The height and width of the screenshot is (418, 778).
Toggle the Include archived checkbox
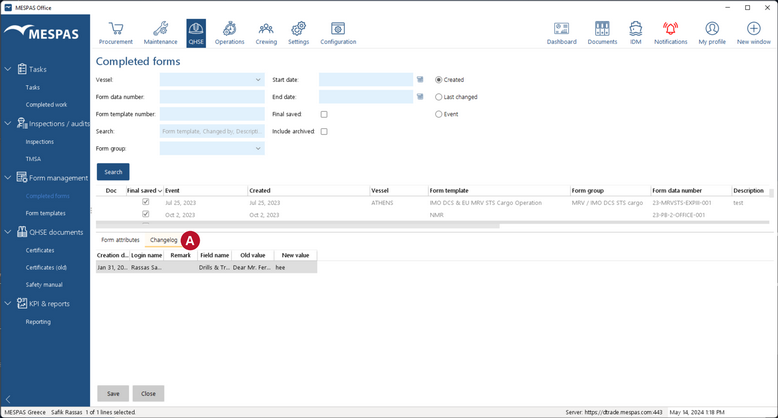point(324,132)
